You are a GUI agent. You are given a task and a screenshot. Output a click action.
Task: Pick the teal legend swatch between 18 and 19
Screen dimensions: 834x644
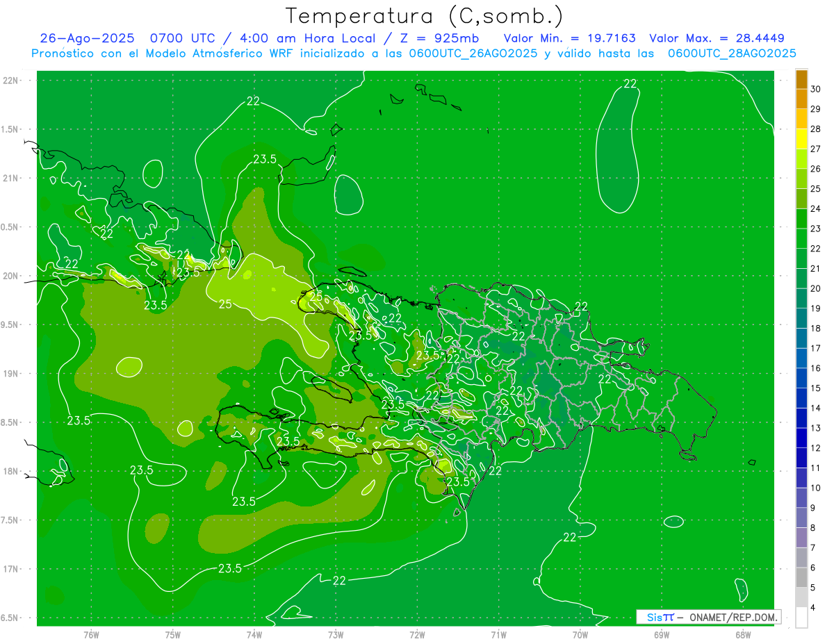click(801, 319)
